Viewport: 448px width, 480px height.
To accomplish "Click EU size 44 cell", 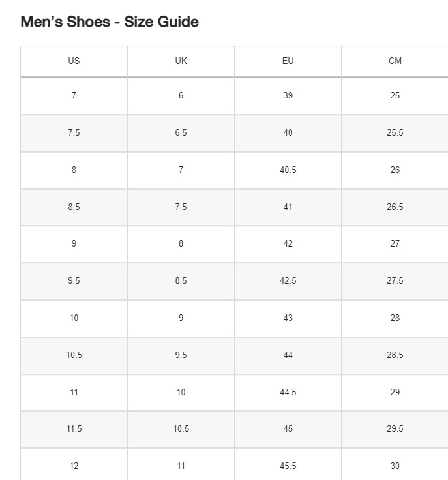I will tap(288, 355).
